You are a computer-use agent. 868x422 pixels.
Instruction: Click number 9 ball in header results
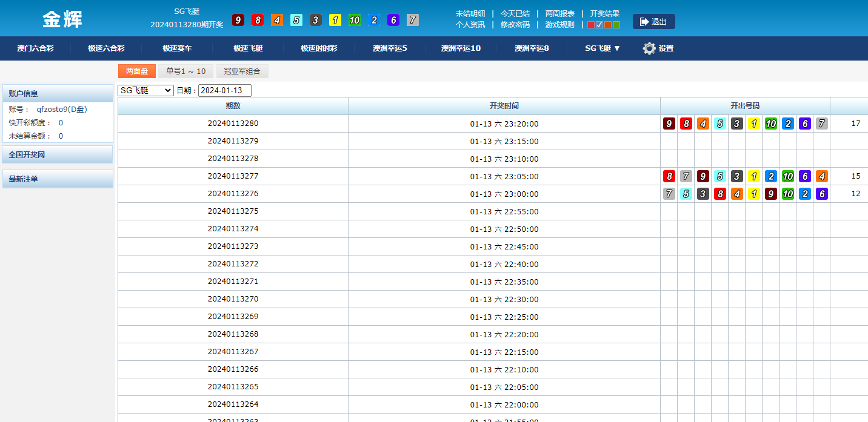click(x=238, y=20)
